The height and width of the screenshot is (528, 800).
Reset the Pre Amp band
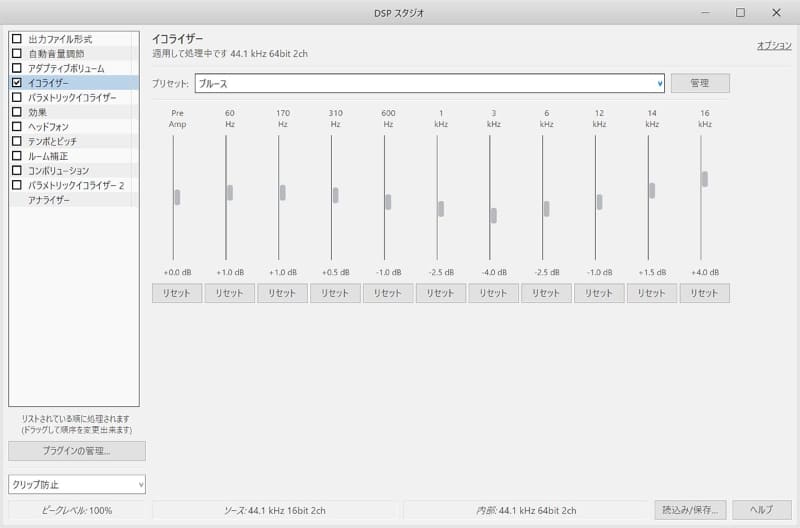[177, 293]
